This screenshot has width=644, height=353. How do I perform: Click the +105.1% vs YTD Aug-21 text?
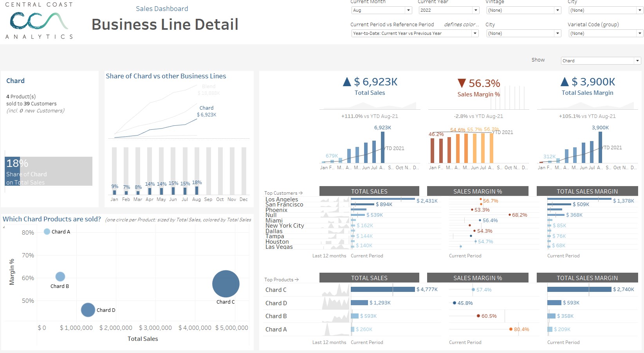click(x=587, y=116)
